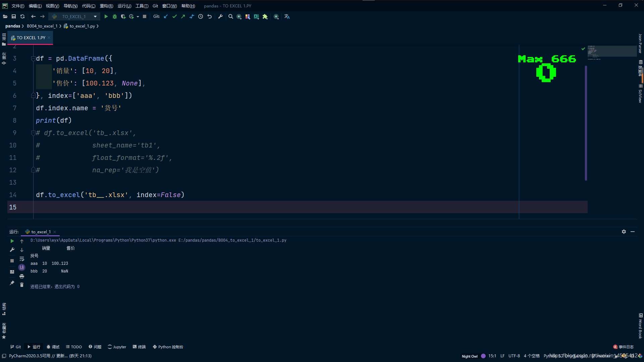Click the inspection green checkmark in editor

[x=583, y=49]
